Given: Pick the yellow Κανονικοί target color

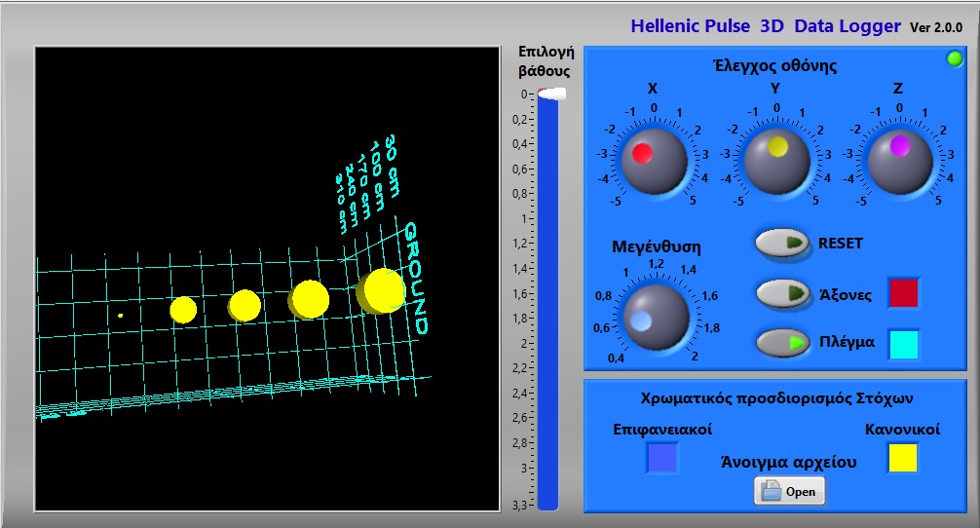Looking at the screenshot, I should click(902, 458).
